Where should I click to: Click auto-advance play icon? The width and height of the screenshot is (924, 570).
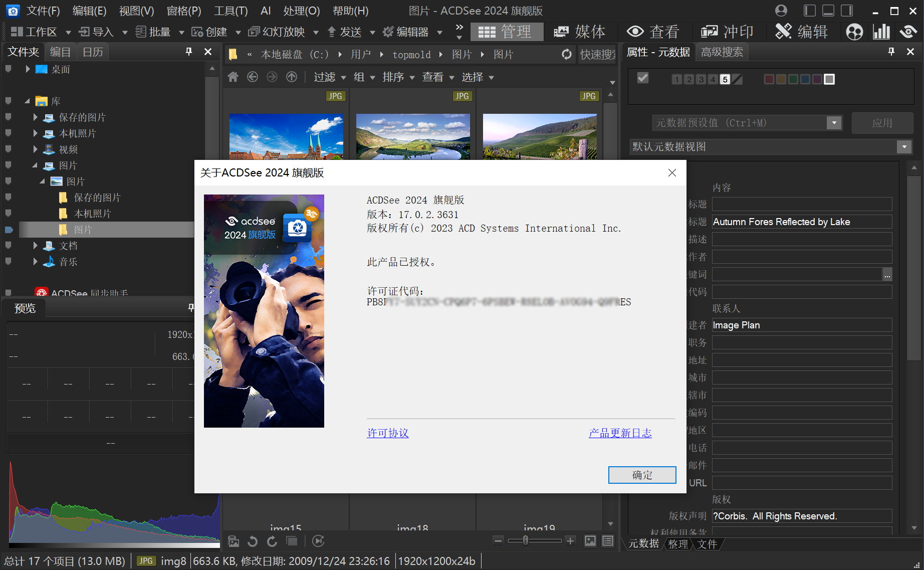tap(318, 541)
